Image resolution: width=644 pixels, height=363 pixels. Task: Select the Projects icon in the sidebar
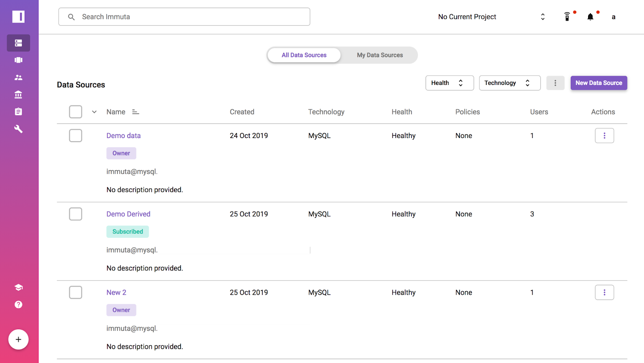(x=18, y=60)
